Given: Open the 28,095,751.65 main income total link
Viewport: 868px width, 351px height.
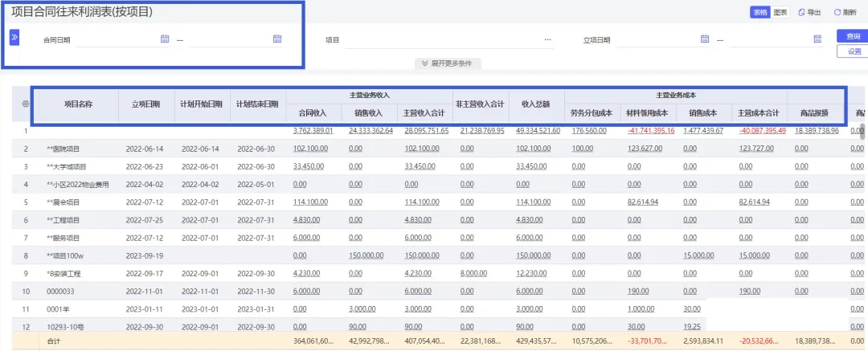Looking at the screenshot, I should [427, 131].
